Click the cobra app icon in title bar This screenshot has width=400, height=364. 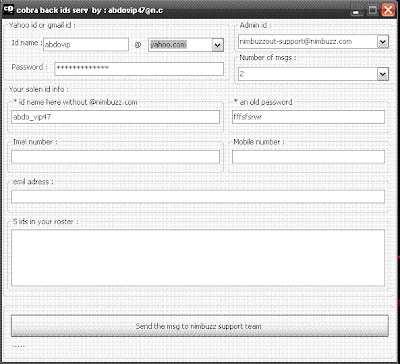(x=8, y=9)
